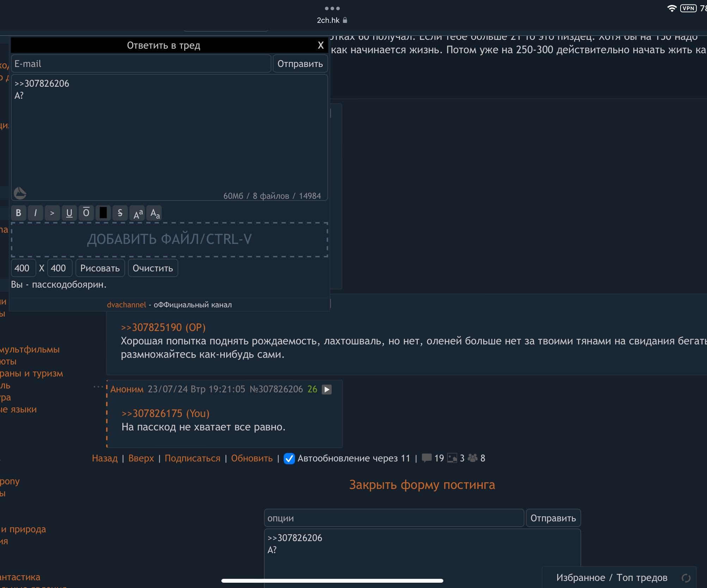Open the dvachannel link
707x588 pixels.
pos(126,305)
